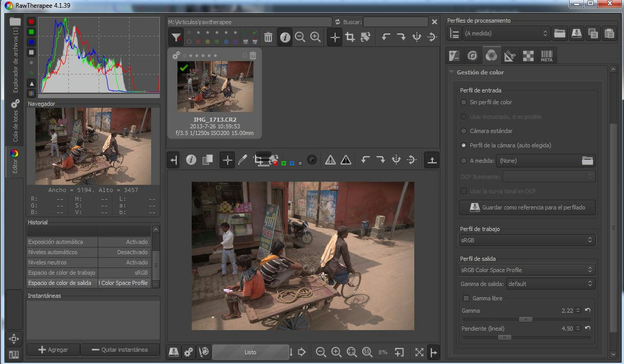Copy the processing profile to clipboard
Viewport: 624px width, 364px height.
click(x=593, y=33)
